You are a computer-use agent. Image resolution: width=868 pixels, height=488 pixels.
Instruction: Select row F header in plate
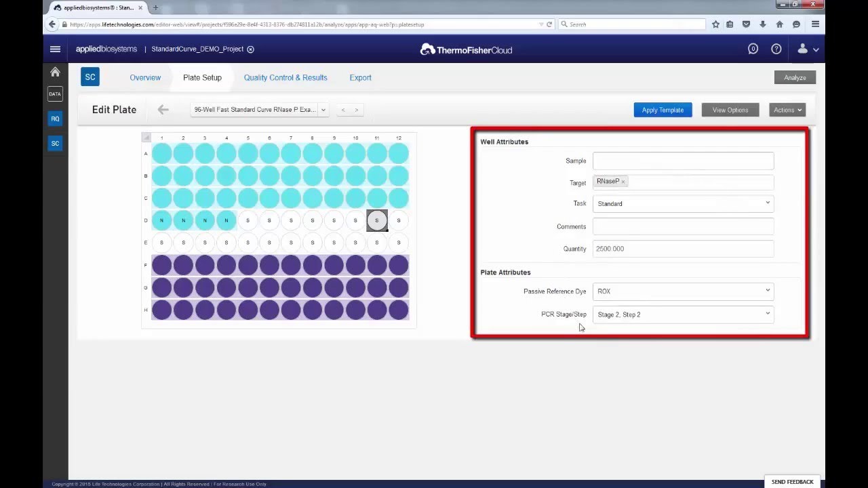[x=146, y=265]
